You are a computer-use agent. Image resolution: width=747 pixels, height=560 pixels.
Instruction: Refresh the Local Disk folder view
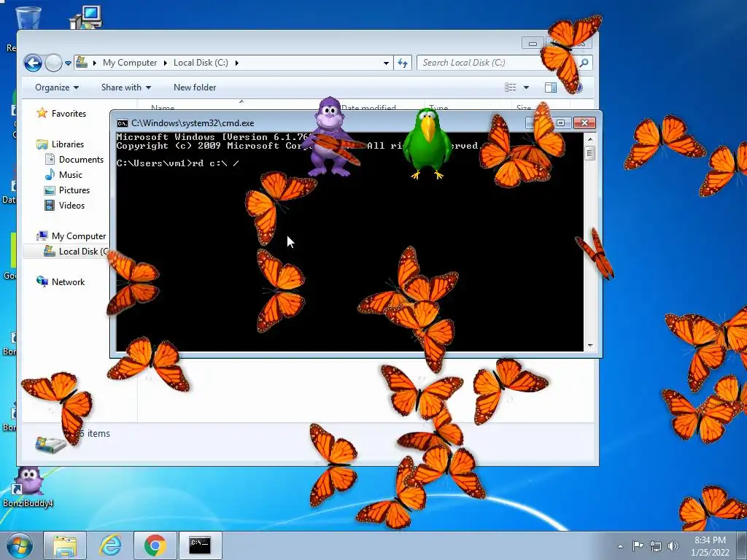click(x=403, y=63)
